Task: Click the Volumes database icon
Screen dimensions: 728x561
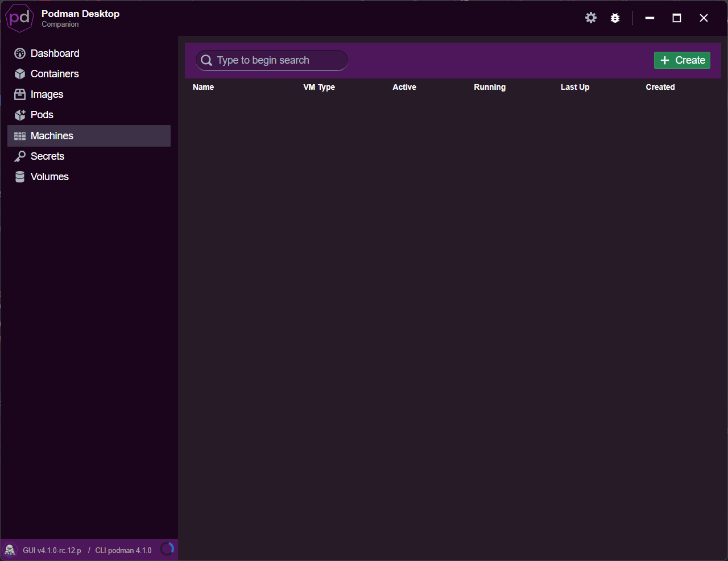Action: 20,177
